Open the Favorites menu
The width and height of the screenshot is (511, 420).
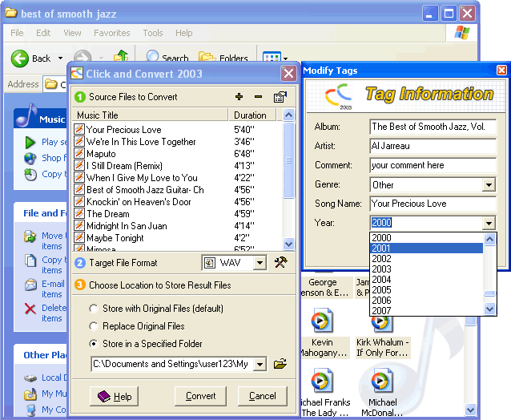tap(112, 33)
